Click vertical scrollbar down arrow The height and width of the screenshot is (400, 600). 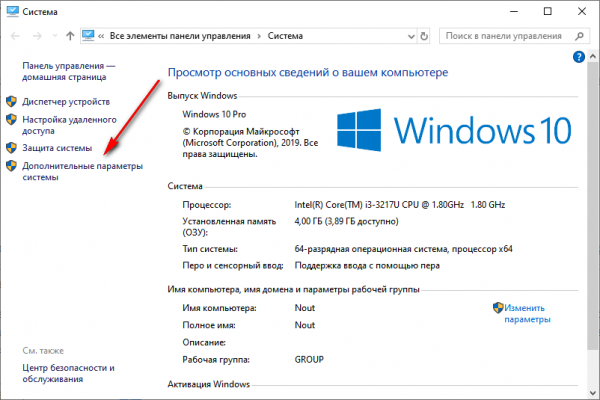(593, 393)
